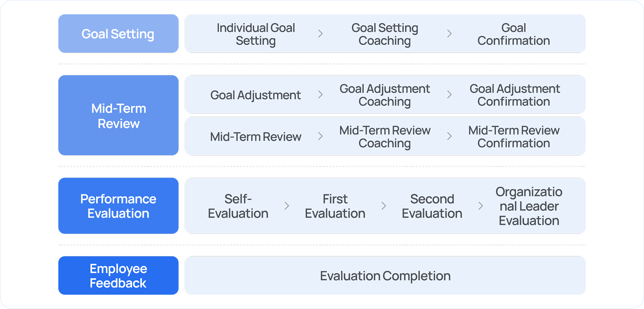Click the arrow after Second Evaluation
Viewport: 644px width, 309px height.
481,206
